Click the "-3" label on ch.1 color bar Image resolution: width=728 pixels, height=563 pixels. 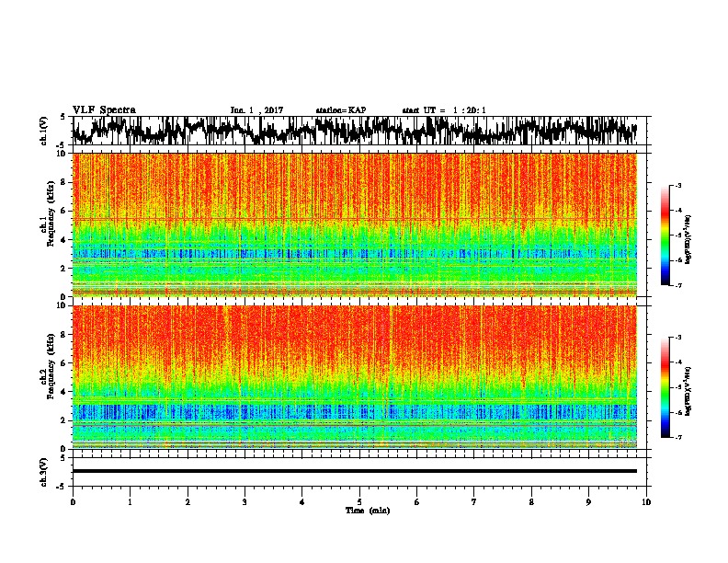pyautogui.click(x=677, y=186)
